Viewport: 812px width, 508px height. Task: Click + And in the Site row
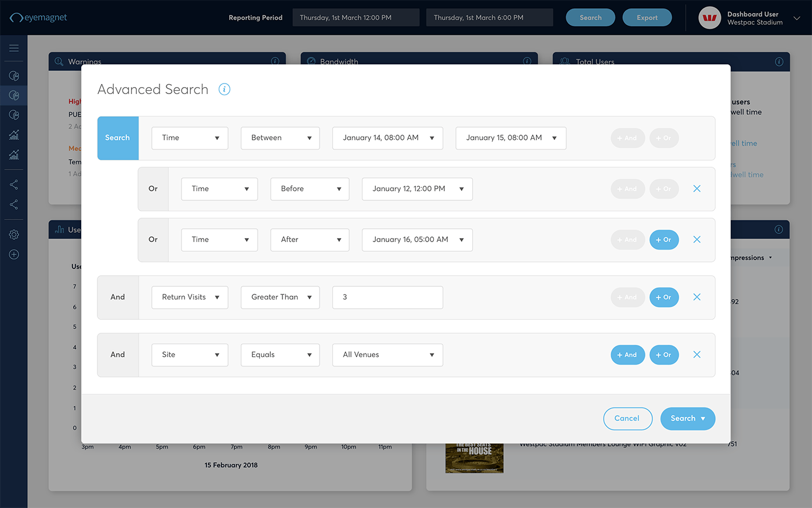pyautogui.click(x=628, y=355)
